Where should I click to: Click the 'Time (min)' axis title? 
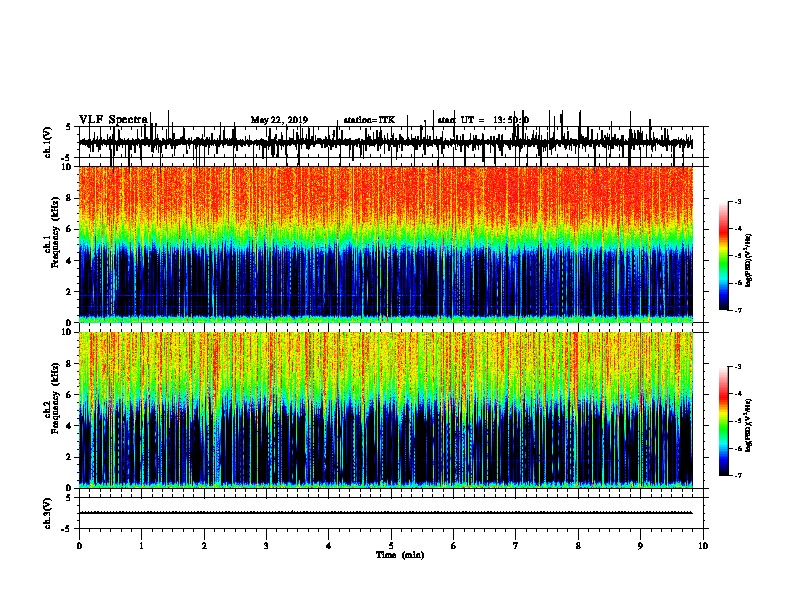tap(400, 555)
